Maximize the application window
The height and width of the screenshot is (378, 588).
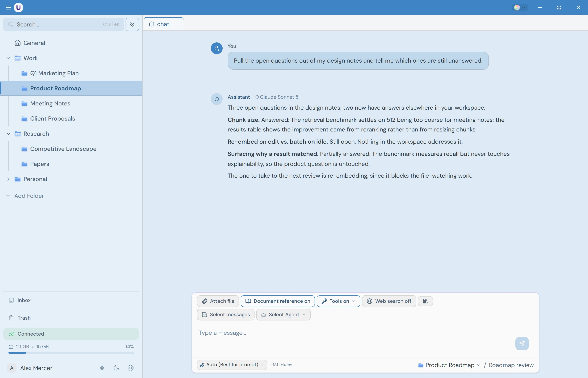point(559,7)
